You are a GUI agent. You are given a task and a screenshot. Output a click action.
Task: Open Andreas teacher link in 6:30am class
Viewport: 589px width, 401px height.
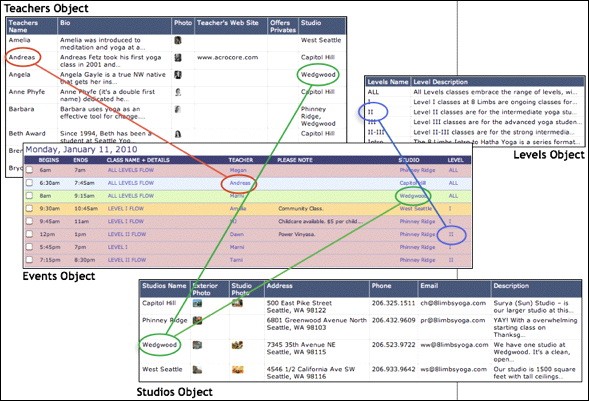point(240,183)
